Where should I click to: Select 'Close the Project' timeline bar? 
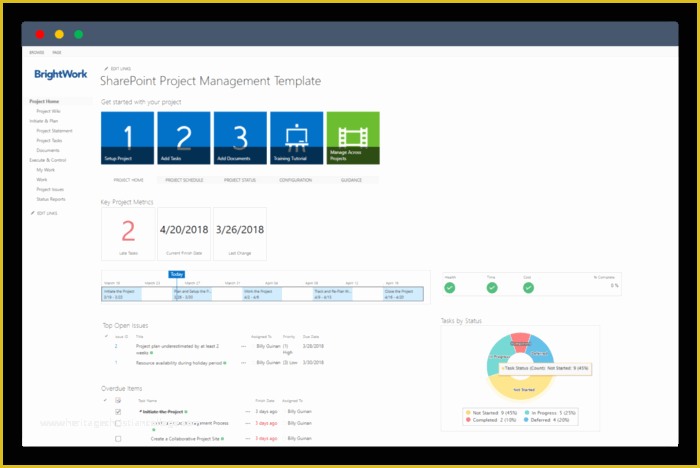(x=403, y=294)
